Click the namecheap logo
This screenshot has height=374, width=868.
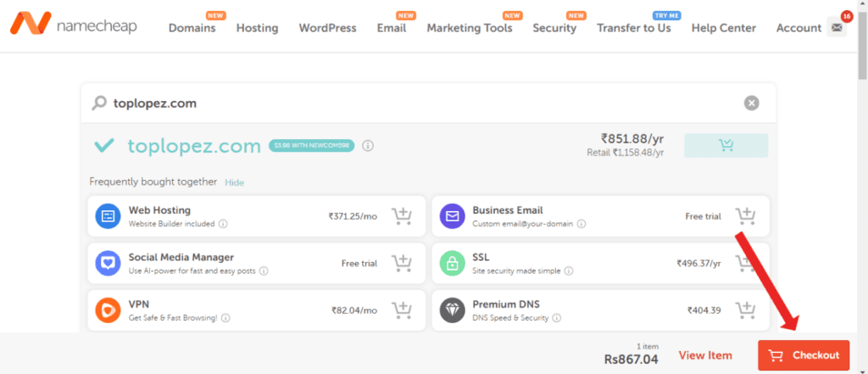click(x=73, y=23)
